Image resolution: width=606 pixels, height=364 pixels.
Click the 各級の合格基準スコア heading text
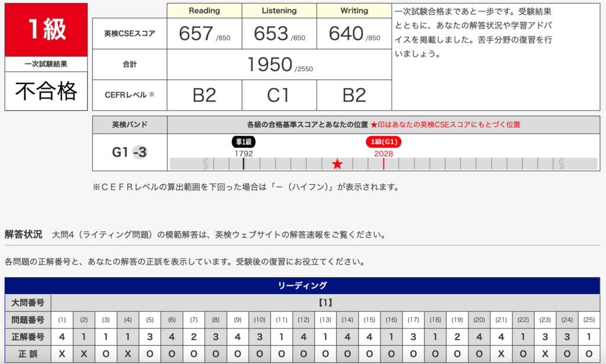coord(308,125)
